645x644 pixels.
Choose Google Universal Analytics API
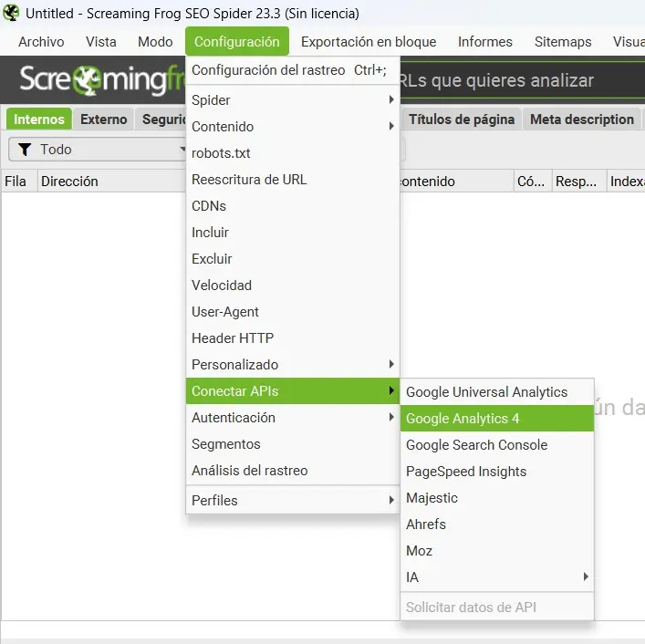click(497, 392)
